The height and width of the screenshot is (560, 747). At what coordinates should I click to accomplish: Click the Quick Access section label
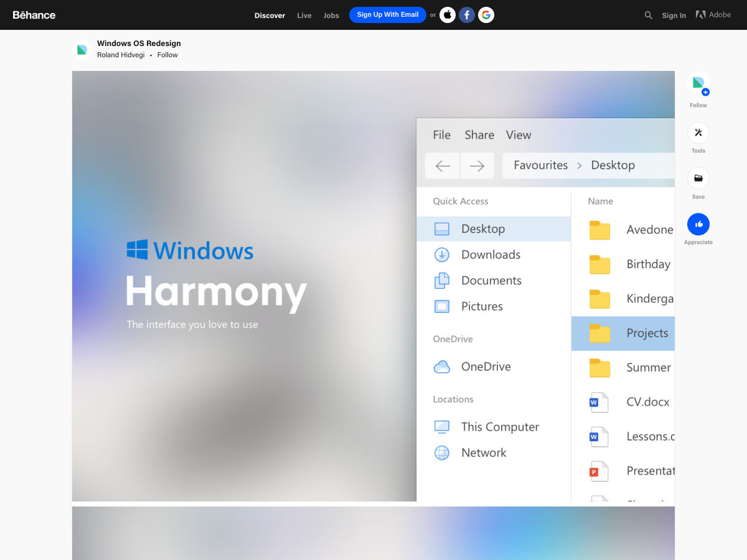(461, 201)
